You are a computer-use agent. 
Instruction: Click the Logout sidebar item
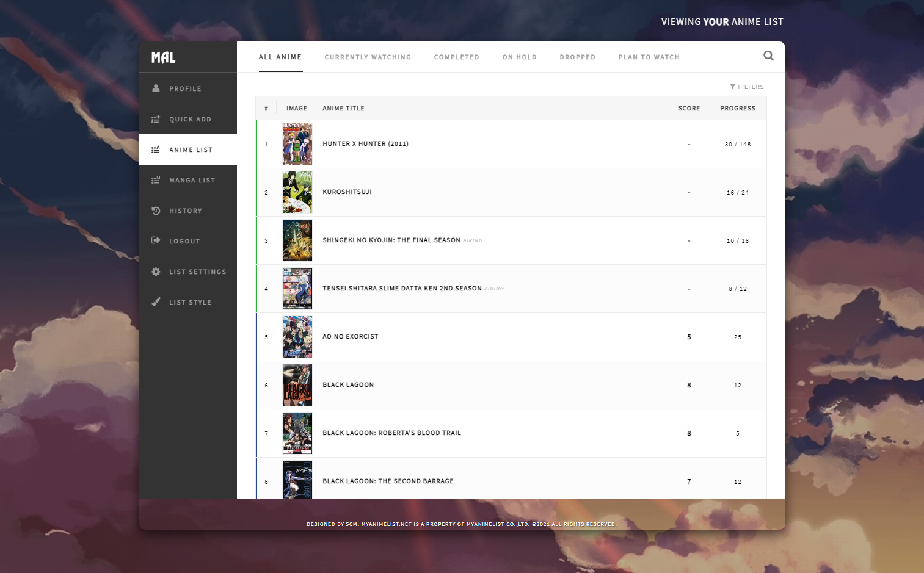[x=184, y=241]
